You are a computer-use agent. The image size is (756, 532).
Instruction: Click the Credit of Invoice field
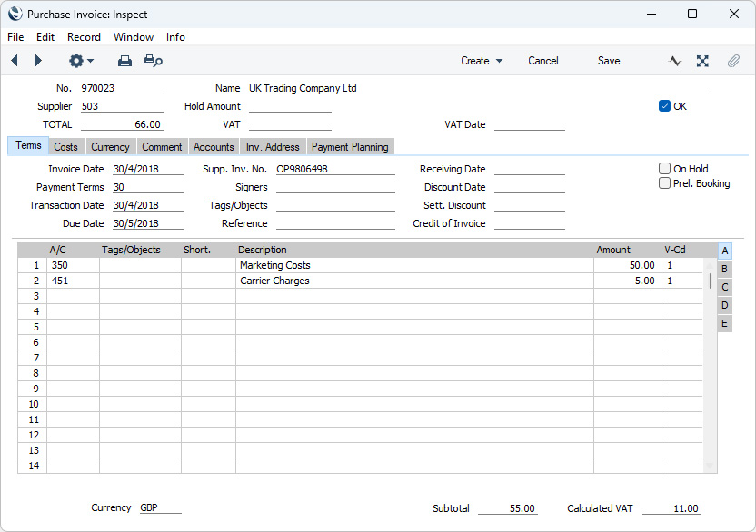tap(530, 223)
